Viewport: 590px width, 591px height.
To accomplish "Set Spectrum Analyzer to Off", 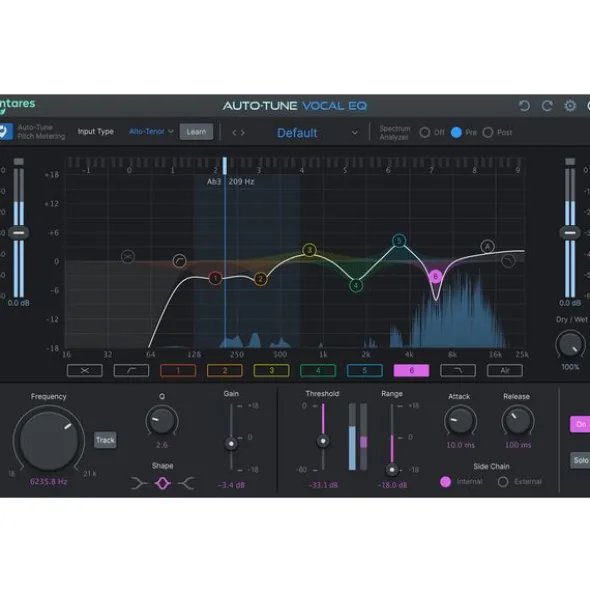I will (424, 132).
